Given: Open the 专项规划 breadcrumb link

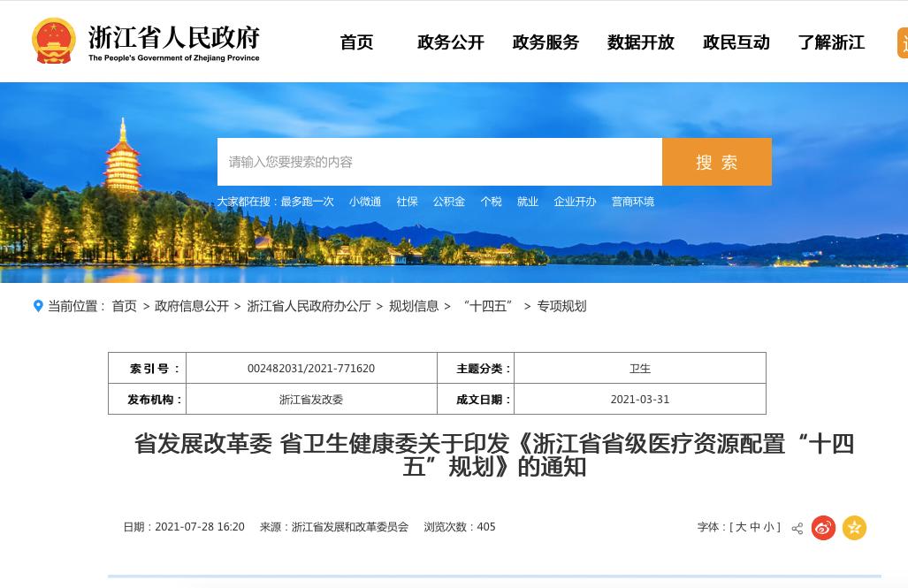Looking at the screenshot, I should tap(561, 306).
